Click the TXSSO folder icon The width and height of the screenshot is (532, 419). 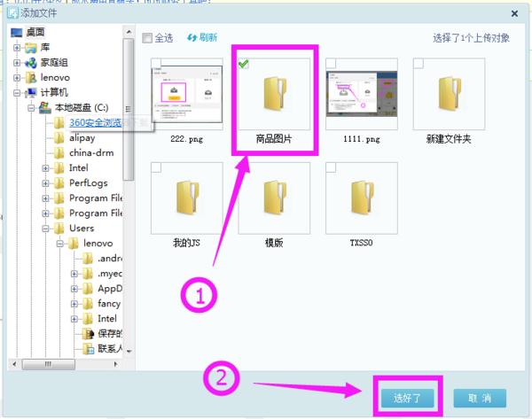click(x=360, y=197)
